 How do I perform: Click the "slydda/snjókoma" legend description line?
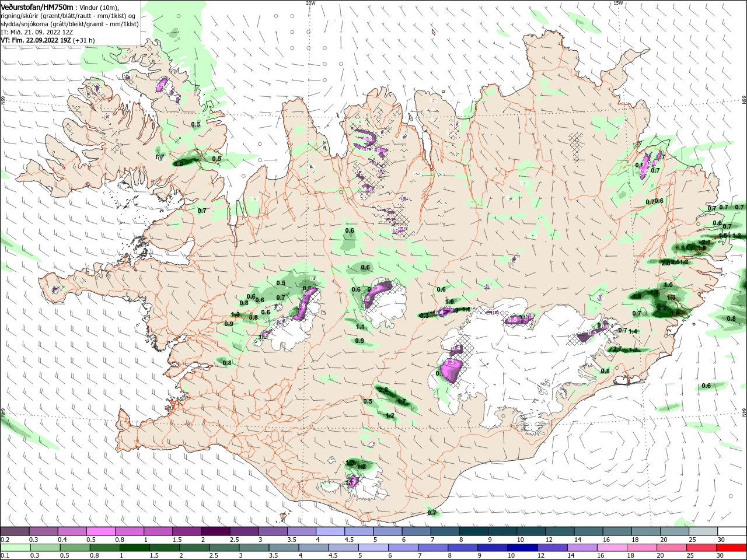click(x=69, y=24)
